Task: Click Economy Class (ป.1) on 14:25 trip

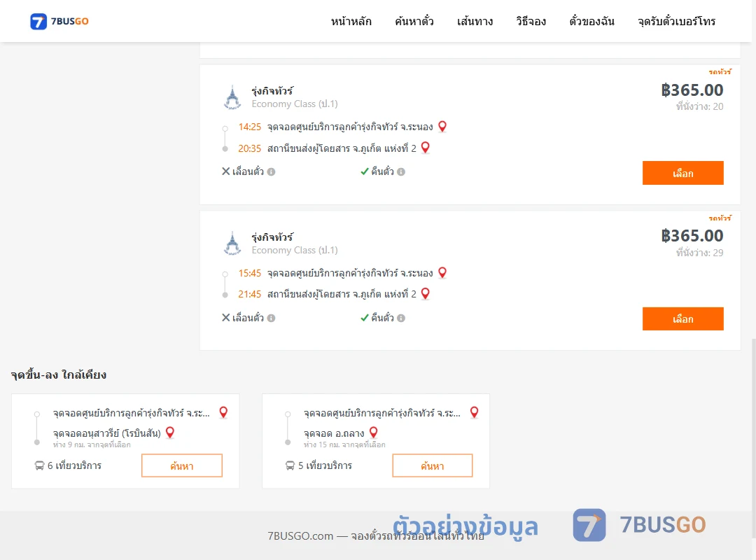Action: 295,104
